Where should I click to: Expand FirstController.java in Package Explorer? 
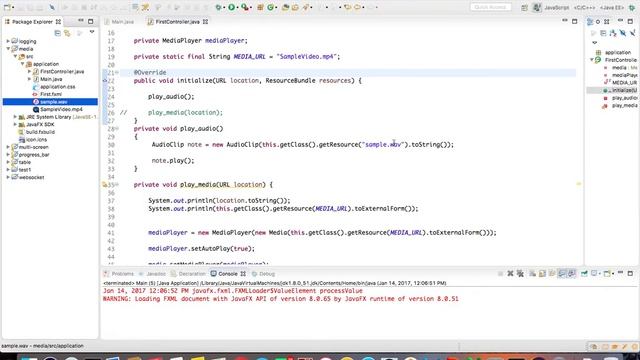[x=29, y=71]
